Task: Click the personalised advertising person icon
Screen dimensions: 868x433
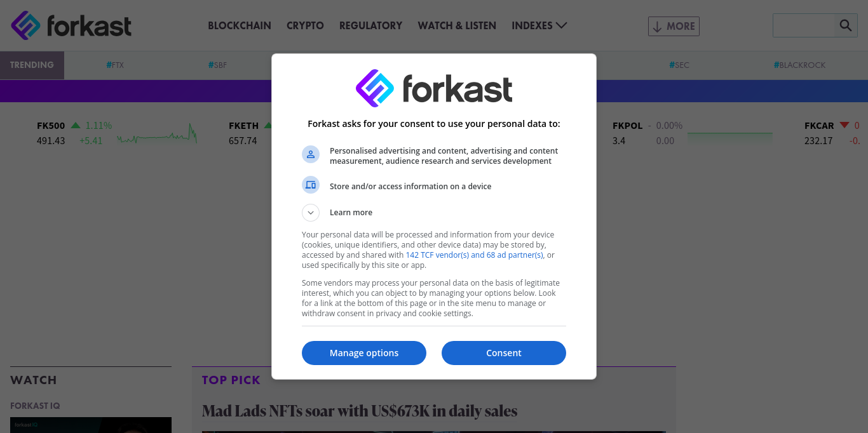Action: tap(311, 154)
